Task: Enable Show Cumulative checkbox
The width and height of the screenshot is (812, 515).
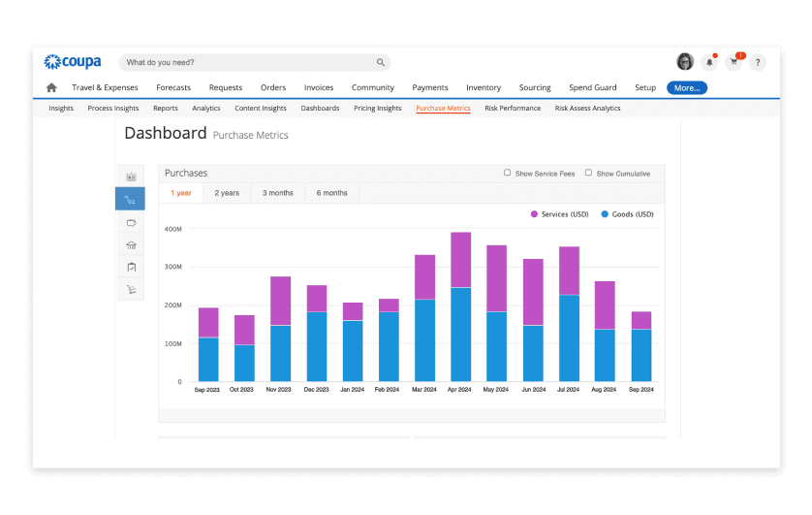Action: pyautogui.click(x=588, y=173)
